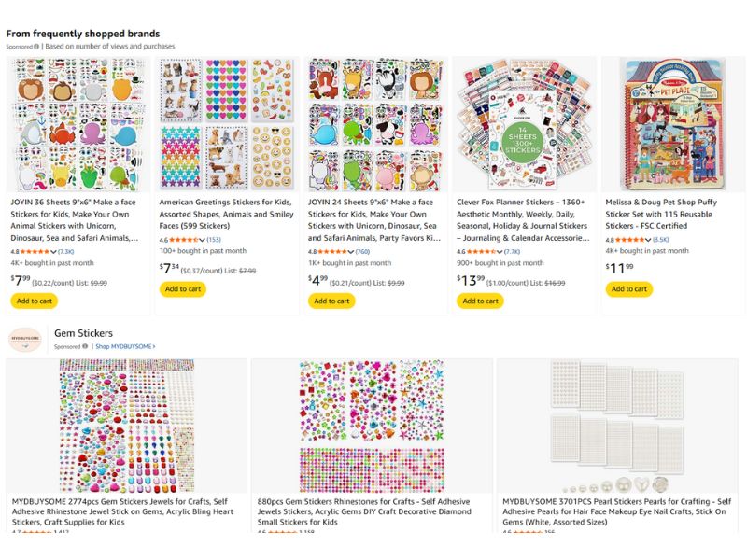Screen dimensions: 747x560
Task: Open the 880pcs Gem Stickers Rhinestones title link
Action: coord(364,511)
